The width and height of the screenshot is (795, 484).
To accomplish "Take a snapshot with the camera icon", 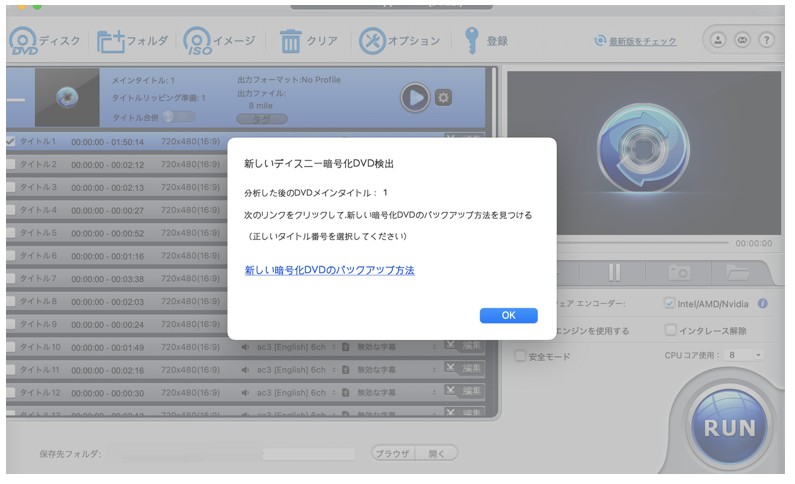I will [679, 273].
